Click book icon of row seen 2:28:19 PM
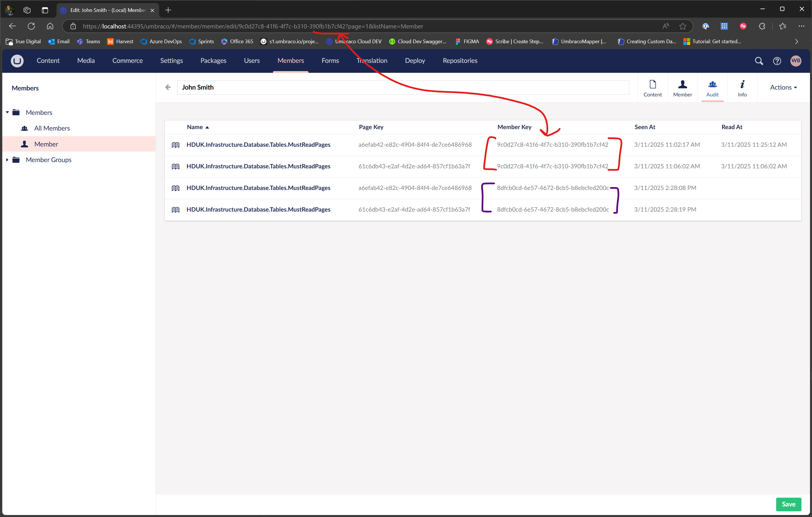Viewport: 812px width, 517px height. [x=175, y=210]
